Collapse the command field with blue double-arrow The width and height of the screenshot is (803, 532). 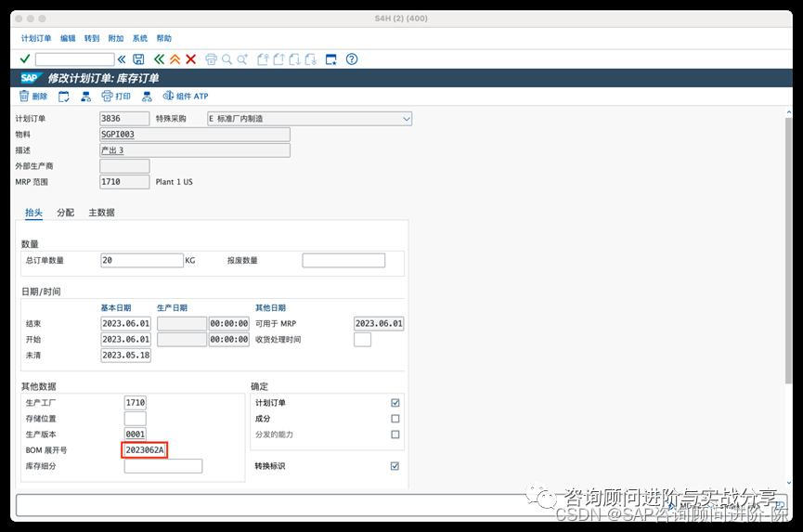[x=122, y=59]
